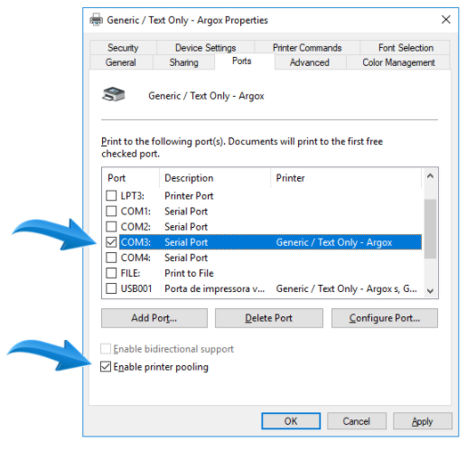Screen dimensions: 476x452
Task: Select the 'Porta de impressora v...' description
Action: click(214, 288)
